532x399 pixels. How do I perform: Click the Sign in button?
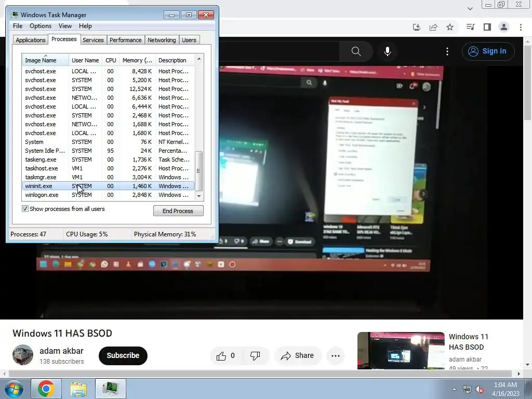[x=488, y=51]
